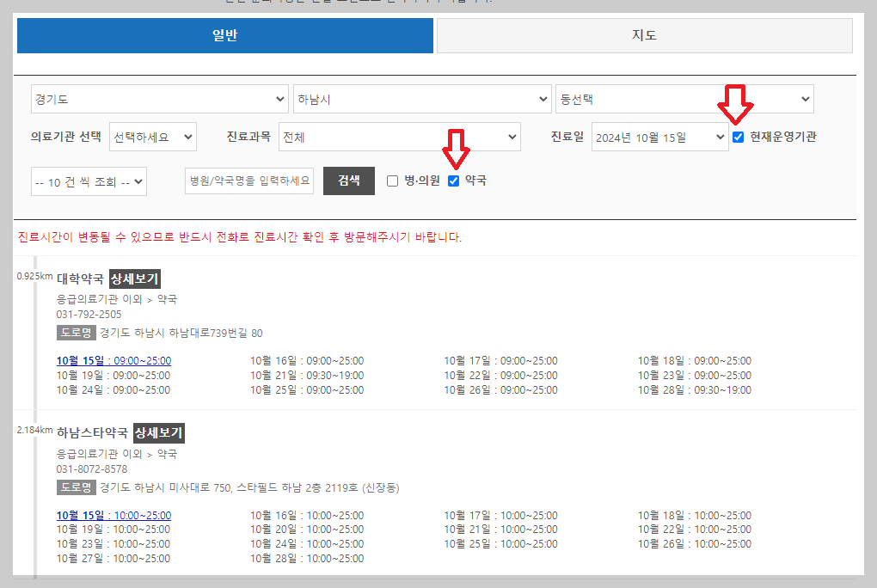Click the 2.184km distance label
Screen dimensions: 877x588
pyautogui.click(x=34, y=430)
